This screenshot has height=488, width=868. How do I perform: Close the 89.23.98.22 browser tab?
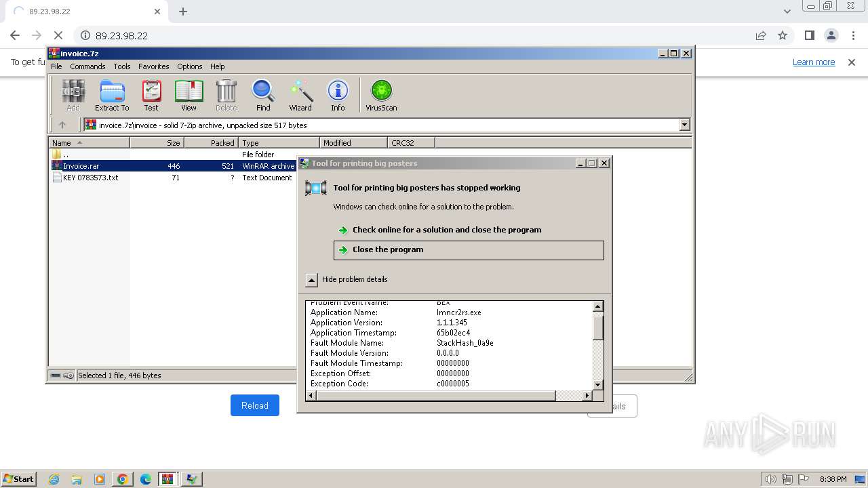tap(157, 12)
